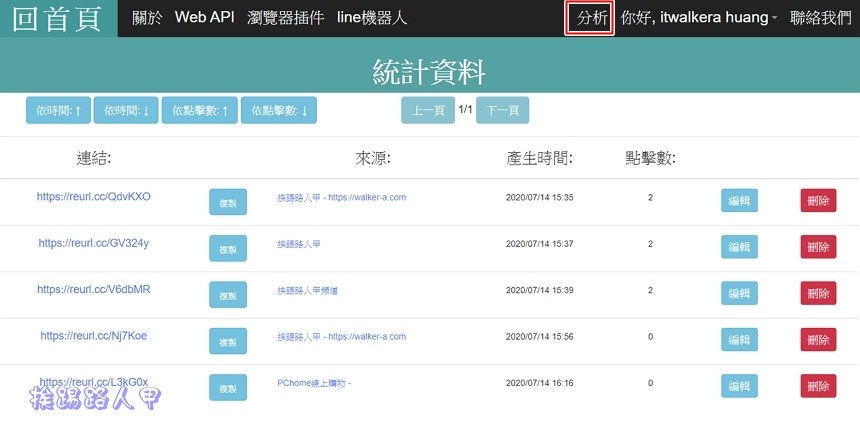Expand the itwalkera huang user dropdown

[699, 18]
